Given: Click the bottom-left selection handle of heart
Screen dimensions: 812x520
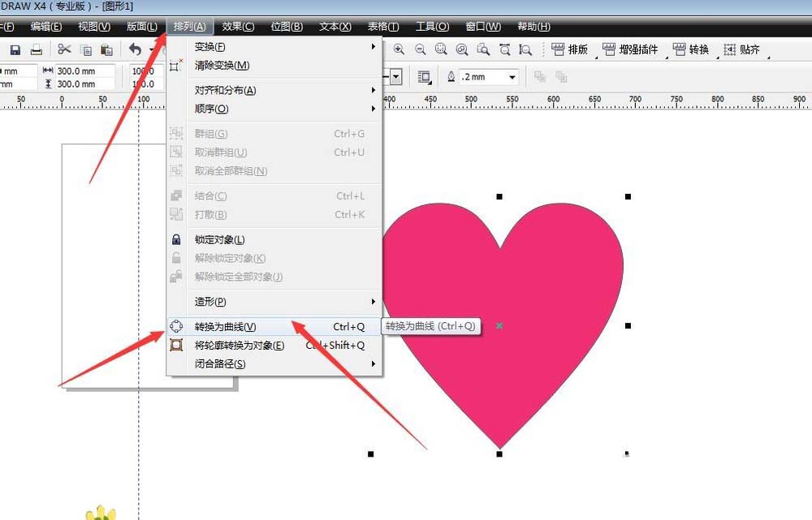Looking at the screenshot, I should 371,454.
